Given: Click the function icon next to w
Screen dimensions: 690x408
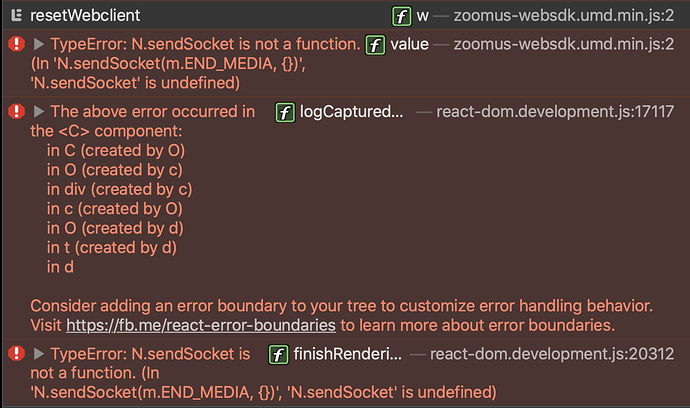Looking at the screenshot, I should [x=401, y=16].
